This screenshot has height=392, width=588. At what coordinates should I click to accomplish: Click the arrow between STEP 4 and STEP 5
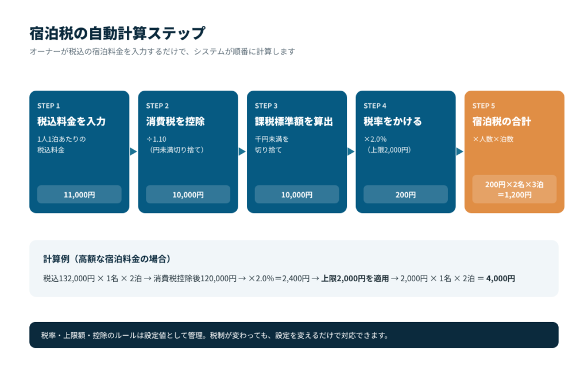point(460,152)
